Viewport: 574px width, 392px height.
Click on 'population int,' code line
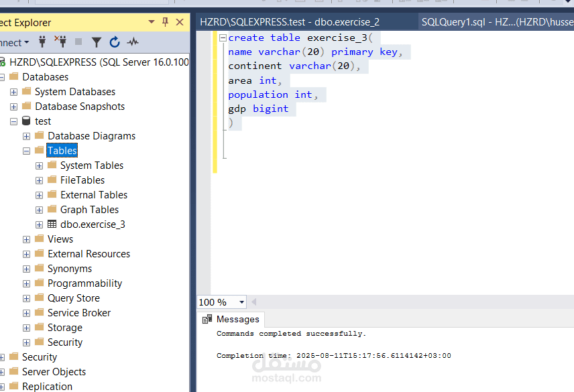[273, 94]
